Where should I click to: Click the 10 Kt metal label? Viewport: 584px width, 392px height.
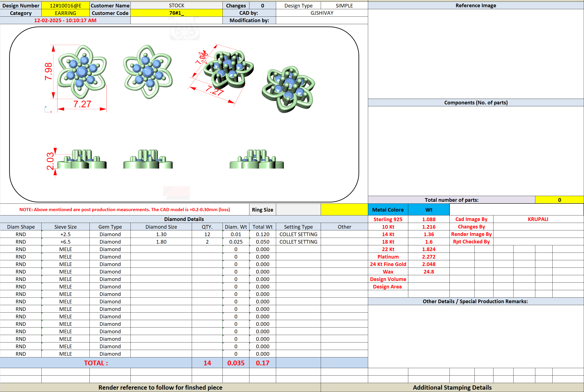pyautogui.click(x=388, y=227)
